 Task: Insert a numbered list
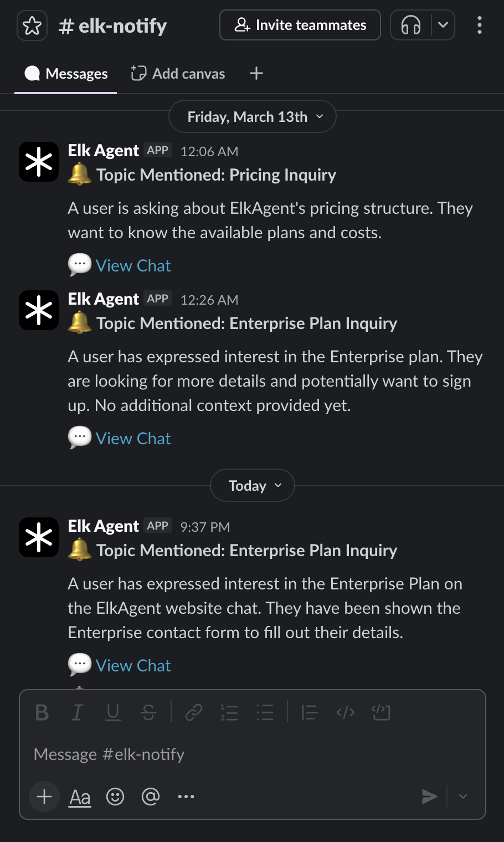coord(229,712)
